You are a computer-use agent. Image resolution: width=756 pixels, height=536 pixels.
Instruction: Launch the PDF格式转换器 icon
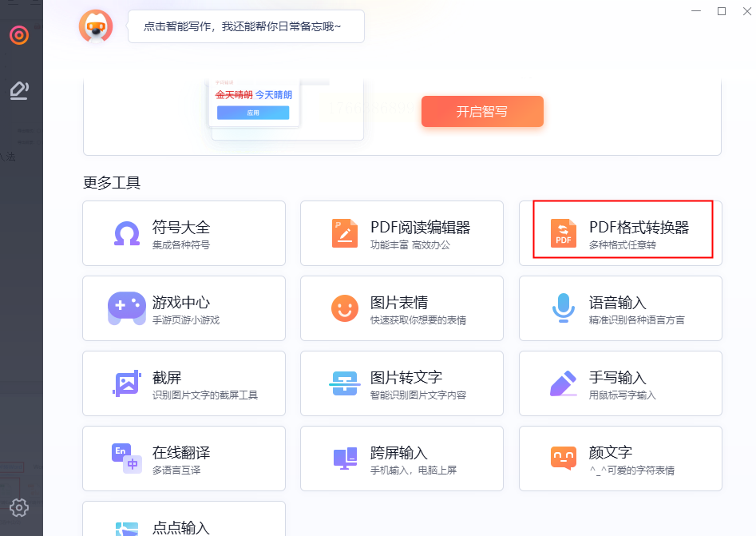pos(563,233)
